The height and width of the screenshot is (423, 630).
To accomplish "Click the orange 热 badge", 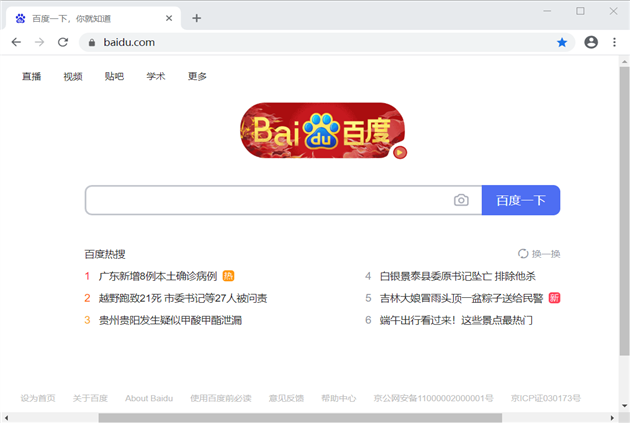I will point(228,276).
